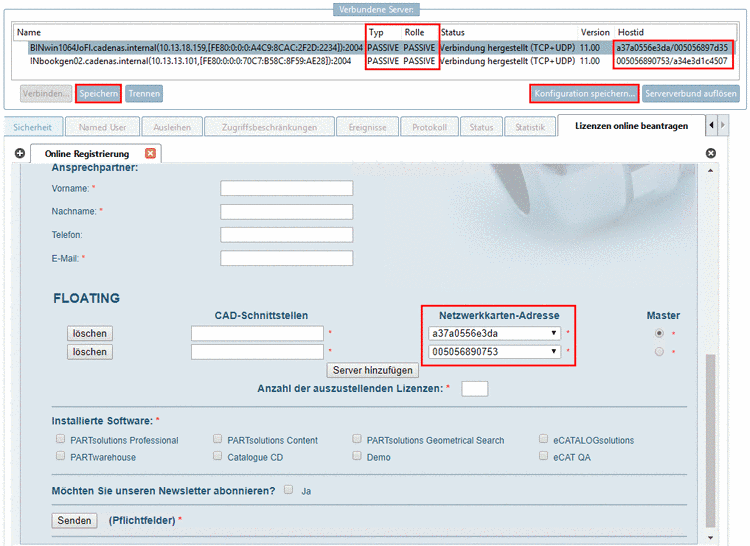This screenshot has width=750, height=546.
Task: Click Anzahl der auszustellenden Lizenzen field
Action: (474, 389)
